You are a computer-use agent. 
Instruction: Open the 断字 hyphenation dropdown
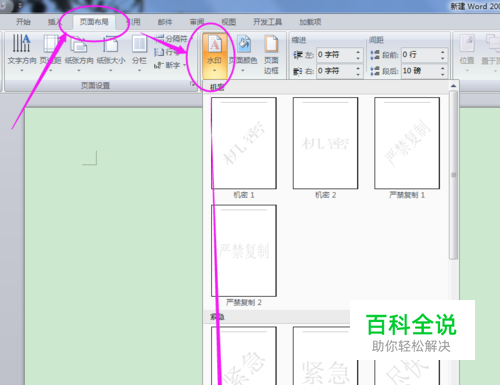pos(170,65)
